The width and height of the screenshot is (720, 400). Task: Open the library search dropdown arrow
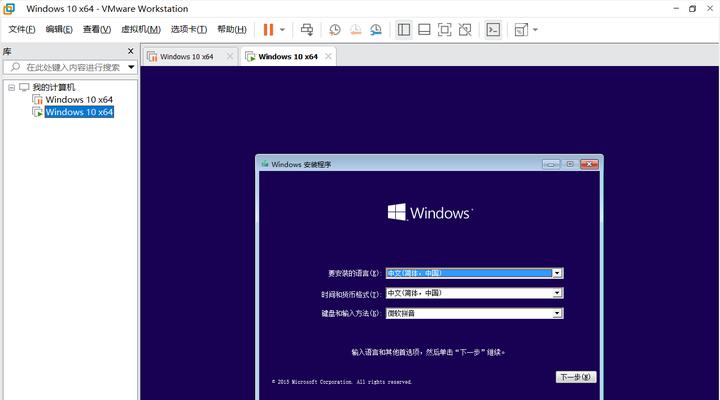131,67
